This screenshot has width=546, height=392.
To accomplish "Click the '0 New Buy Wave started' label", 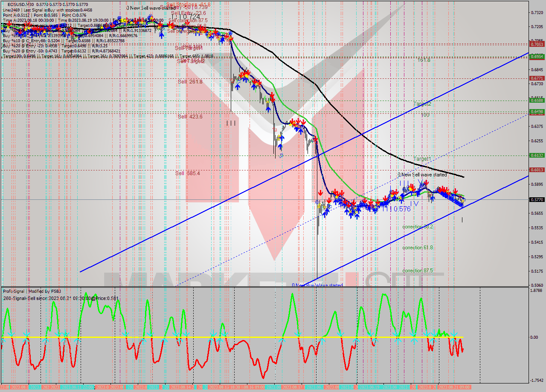I will click(x=317, y=285).
